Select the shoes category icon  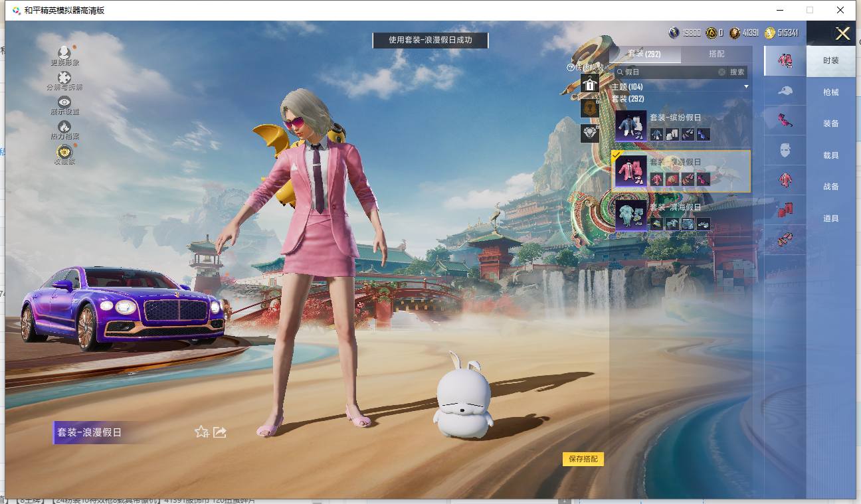(785, 240)
